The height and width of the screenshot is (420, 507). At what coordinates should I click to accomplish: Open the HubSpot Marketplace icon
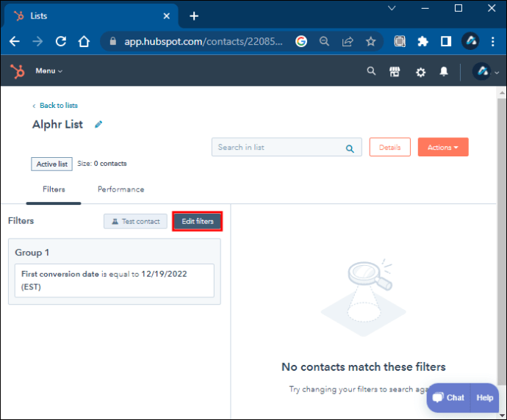(395, 71)
